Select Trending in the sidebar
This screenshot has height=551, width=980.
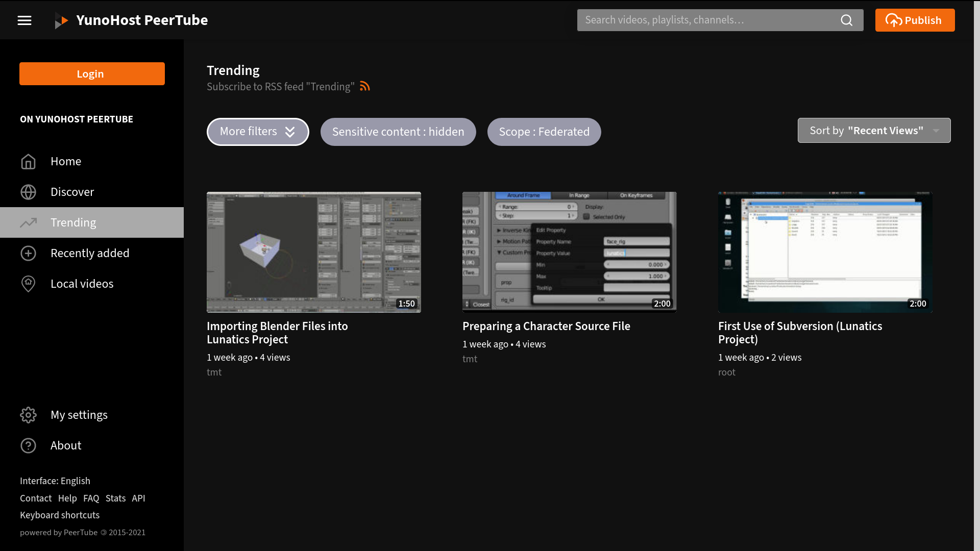click(x=73, y=223)
